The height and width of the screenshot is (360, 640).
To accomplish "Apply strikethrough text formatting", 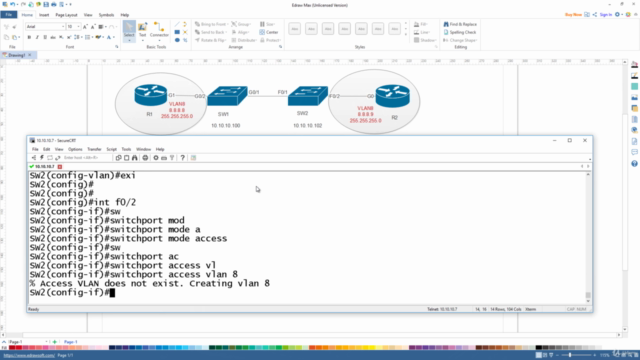I will (53, 37).
